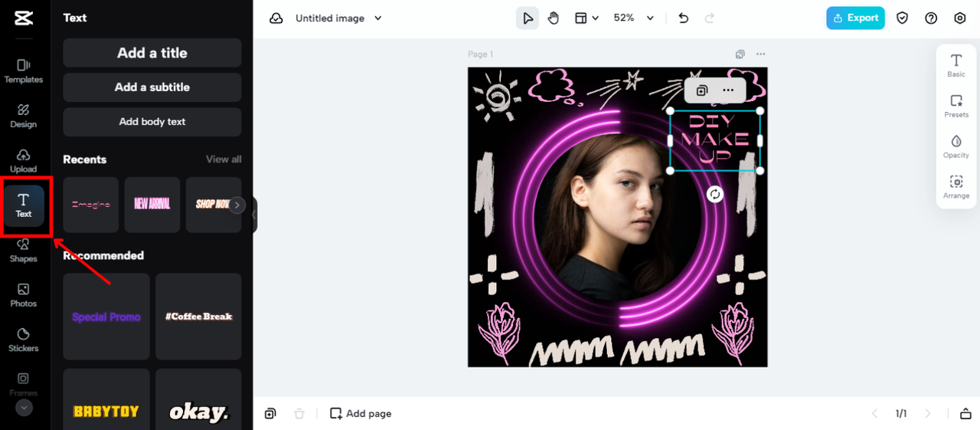Open the Frames sidebar panel
Image resolution: width=980 pixels, height=430 pixels.
pyautogui.click(x=24, y=383)
